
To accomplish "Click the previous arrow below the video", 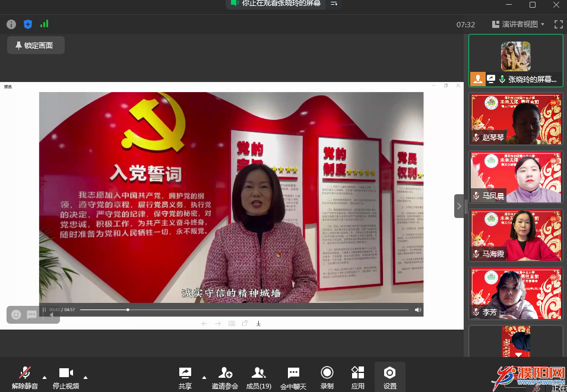I will point(204,323).
